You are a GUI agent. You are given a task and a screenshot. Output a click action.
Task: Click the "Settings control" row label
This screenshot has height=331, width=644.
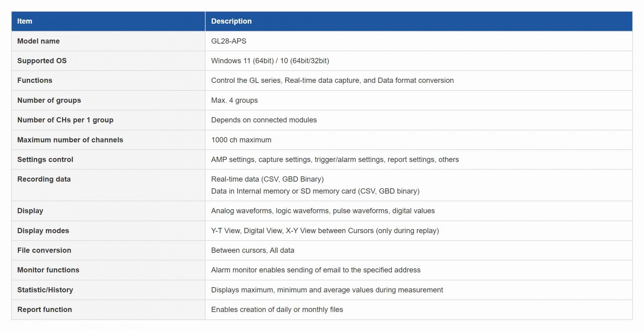point(45,159)
